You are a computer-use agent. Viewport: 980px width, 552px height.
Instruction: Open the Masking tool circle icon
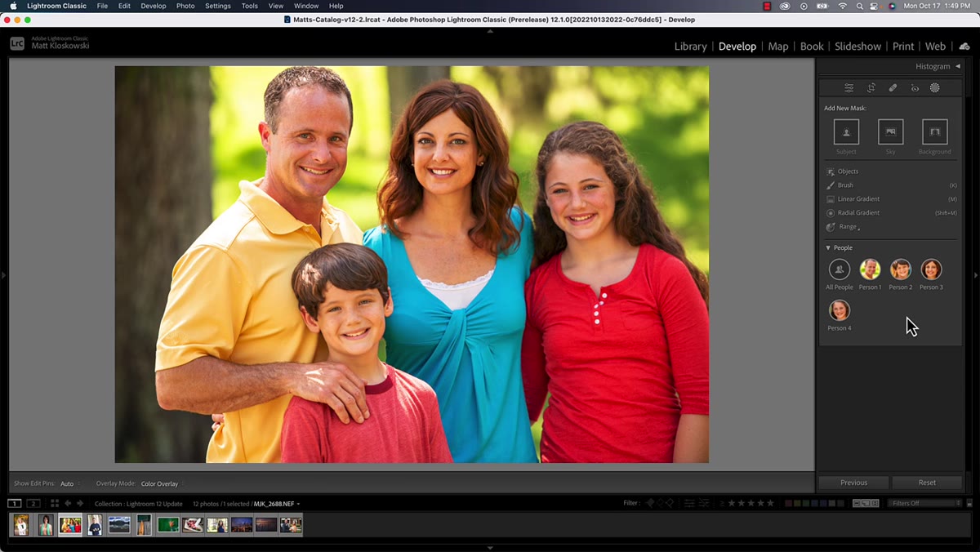tap(935, 88)
